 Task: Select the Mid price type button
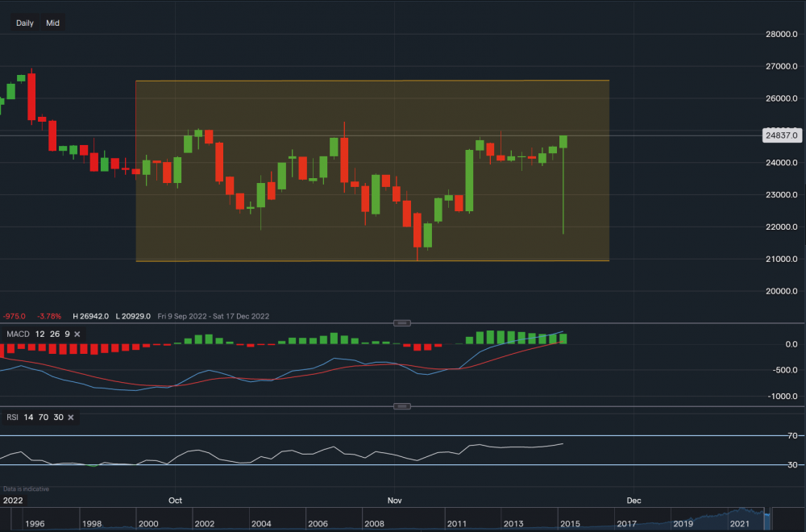click(52, 23)
